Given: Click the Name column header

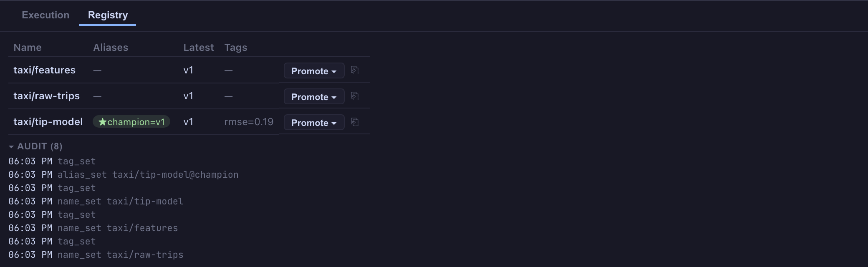Looking at the screenshot, I should tap(28, 48).
